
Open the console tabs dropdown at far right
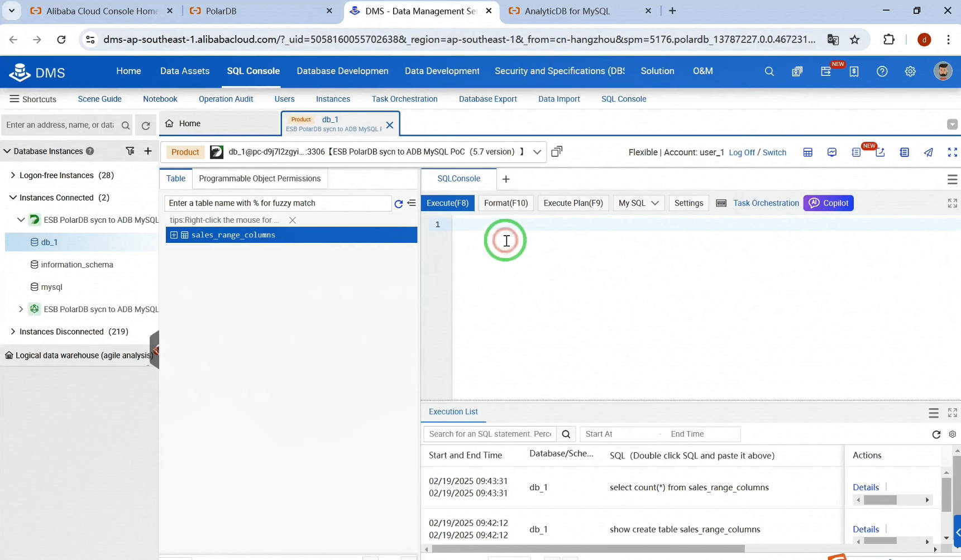tap(953, 125)
